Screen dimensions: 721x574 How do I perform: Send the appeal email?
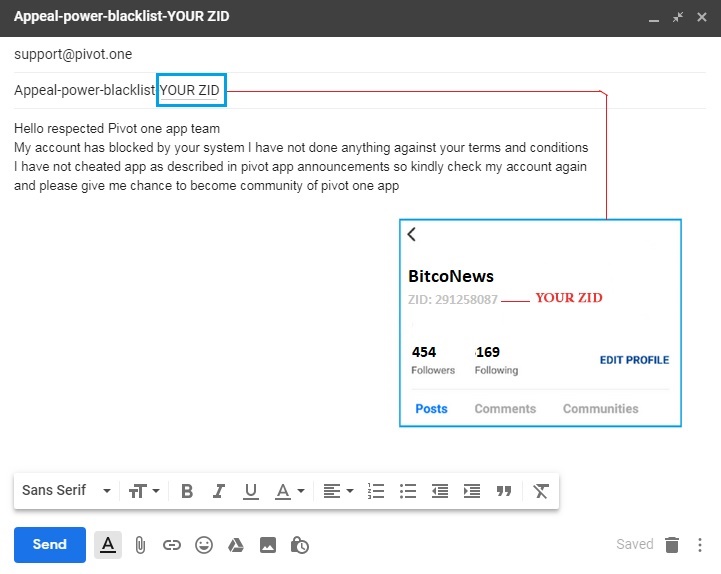(x=50, y=545)
